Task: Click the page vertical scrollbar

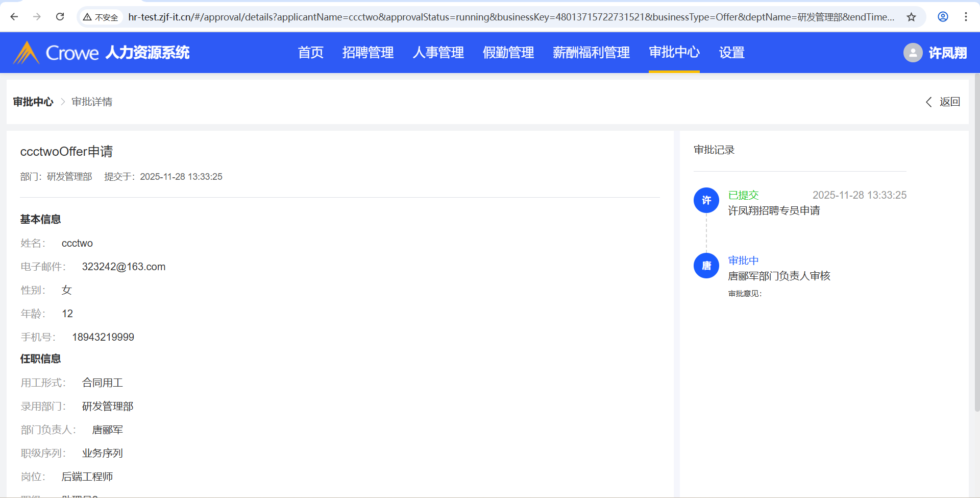Action: click(x=977, y=243)
